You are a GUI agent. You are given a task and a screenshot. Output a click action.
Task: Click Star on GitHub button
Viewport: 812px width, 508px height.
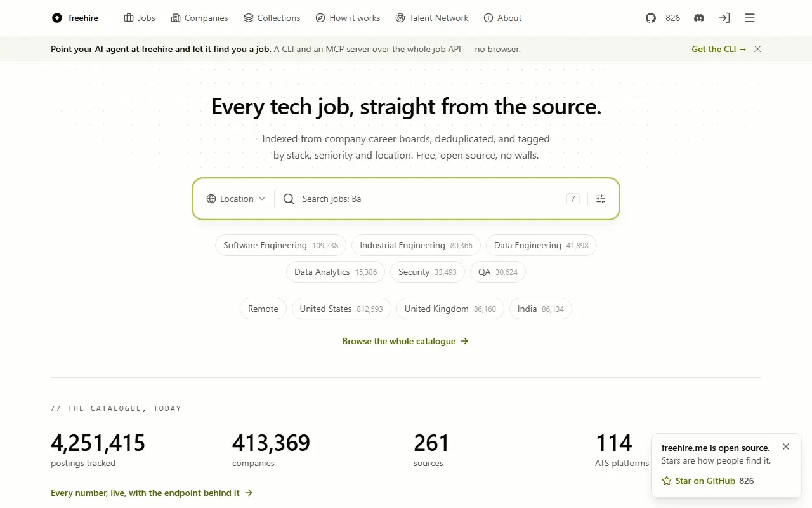[x=708, y=481]
